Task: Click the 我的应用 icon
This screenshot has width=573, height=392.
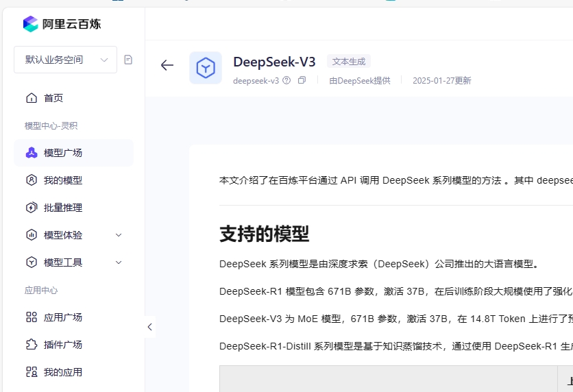Action: [32, 372]
